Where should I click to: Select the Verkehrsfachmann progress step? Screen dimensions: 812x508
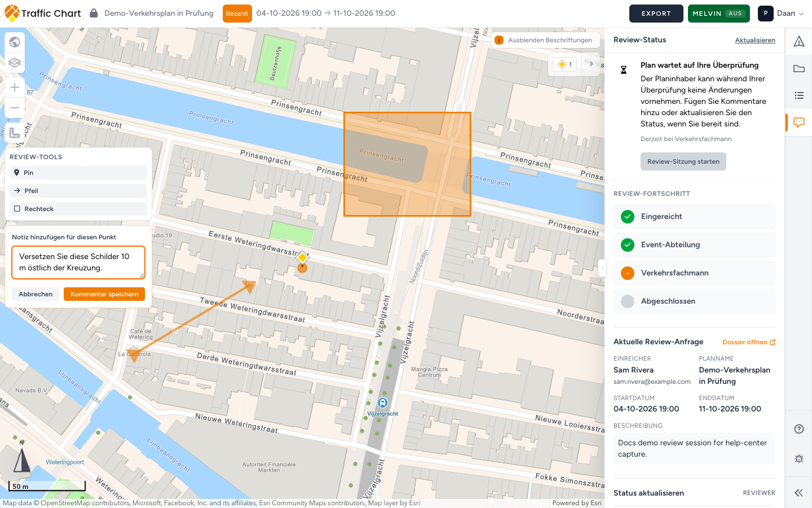(x=694, y=273)
